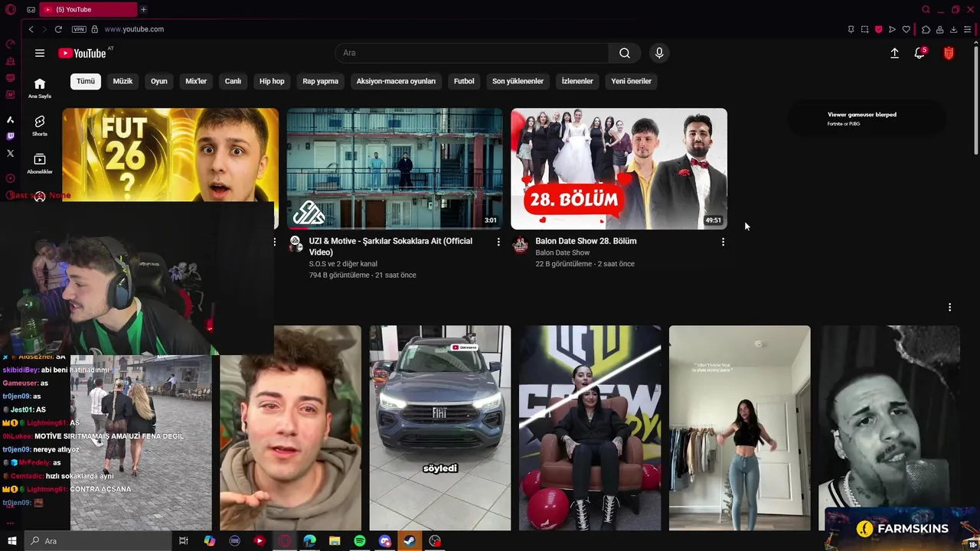Select the Futbol filter chip
The image size is (980, 551).
[x=464, y=81]
